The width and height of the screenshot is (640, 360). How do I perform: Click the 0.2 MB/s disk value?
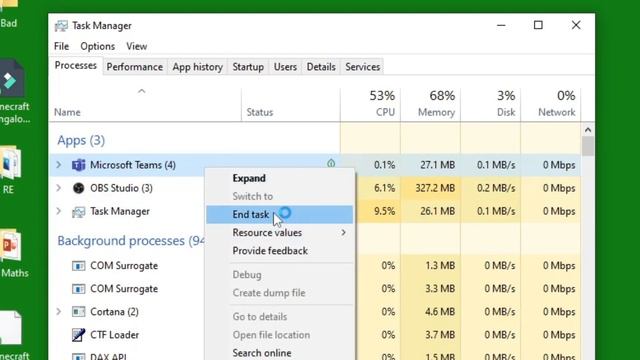tap(496, 188)
